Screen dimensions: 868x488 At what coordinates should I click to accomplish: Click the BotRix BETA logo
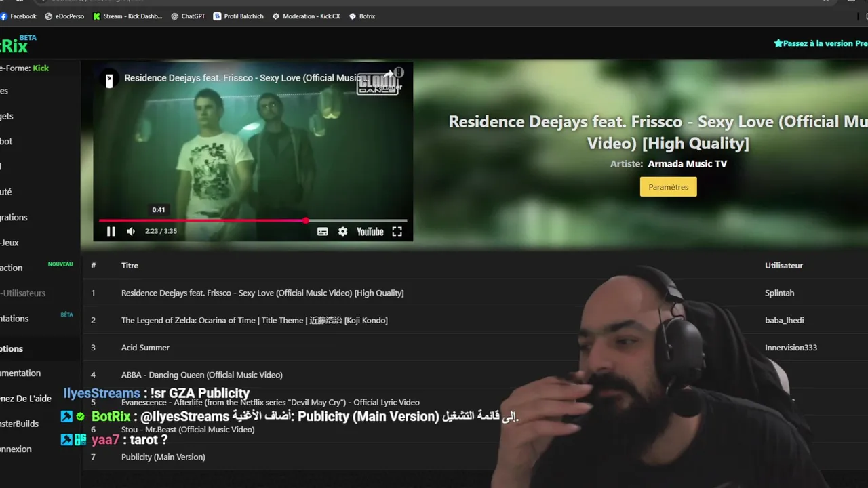18,45
